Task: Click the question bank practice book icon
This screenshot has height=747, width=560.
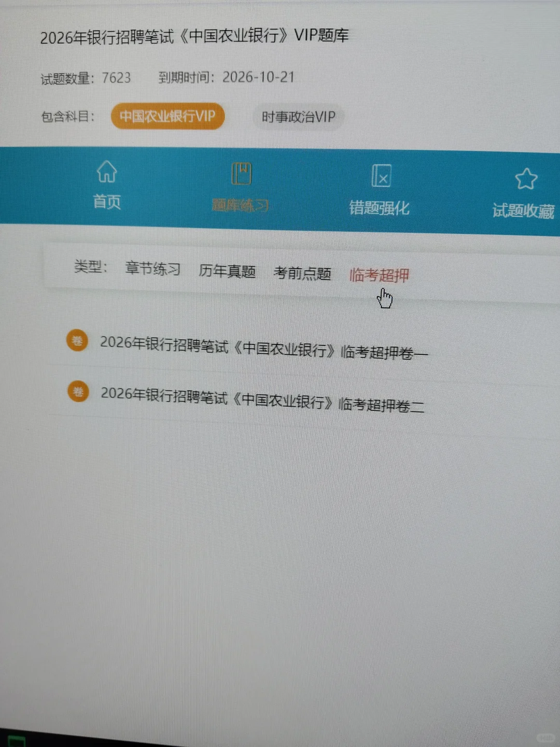Action: click(x=241, y=174)
